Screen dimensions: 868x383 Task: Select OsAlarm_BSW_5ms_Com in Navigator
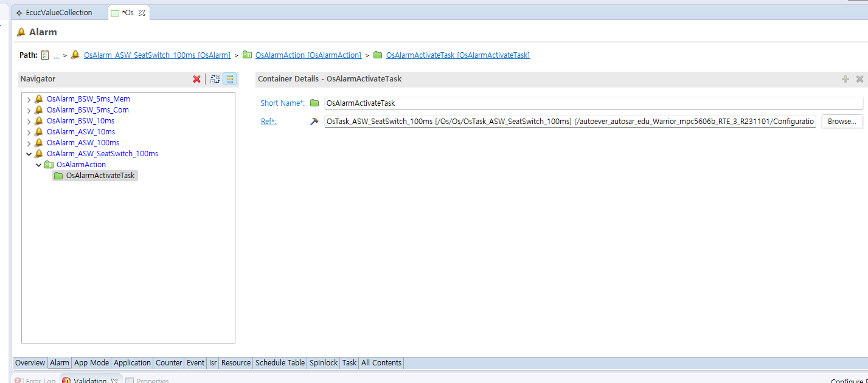88,110
